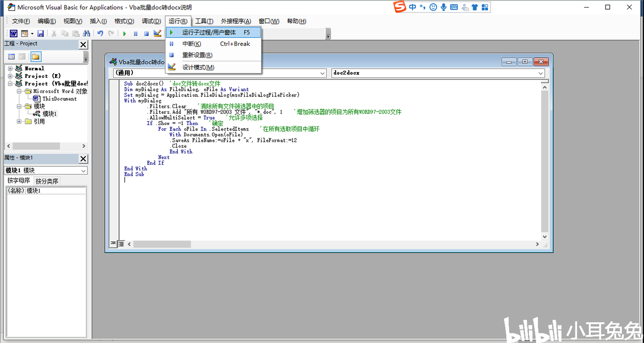
Task: Close the 工程 - Project panel
Action: [x=83, y=45]
